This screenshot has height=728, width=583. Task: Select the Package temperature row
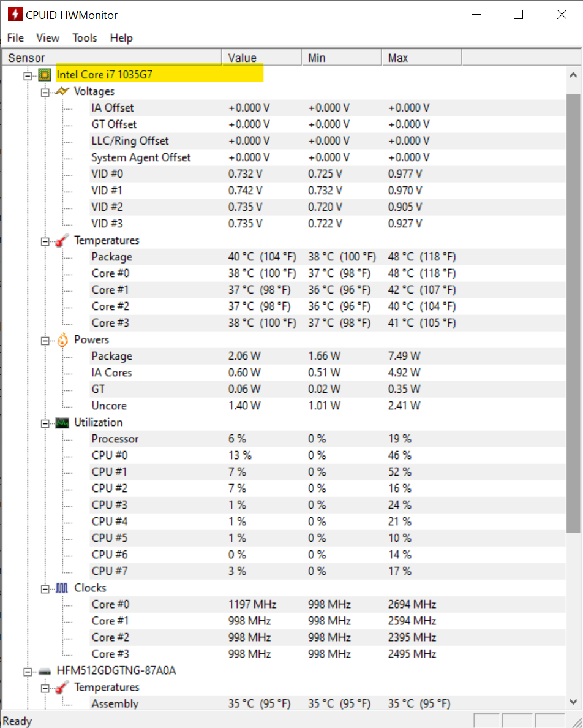(x=284, y=257)
